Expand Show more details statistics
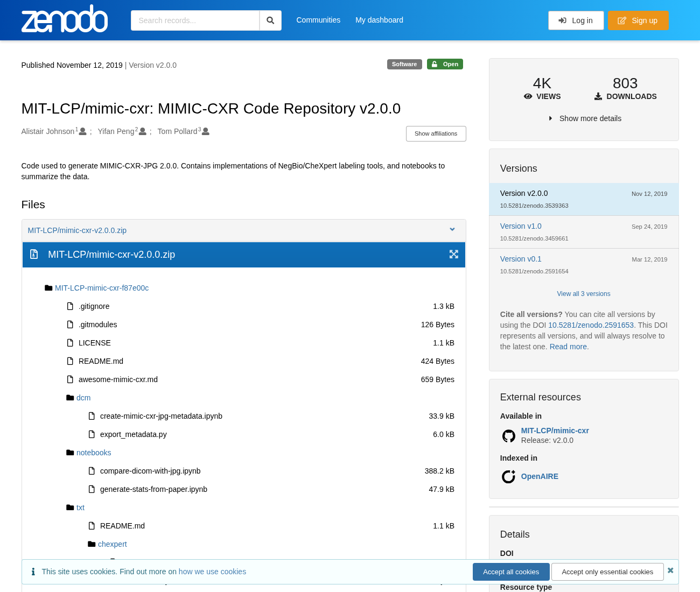This screenshot has width=700, height=592. (584, 118)
